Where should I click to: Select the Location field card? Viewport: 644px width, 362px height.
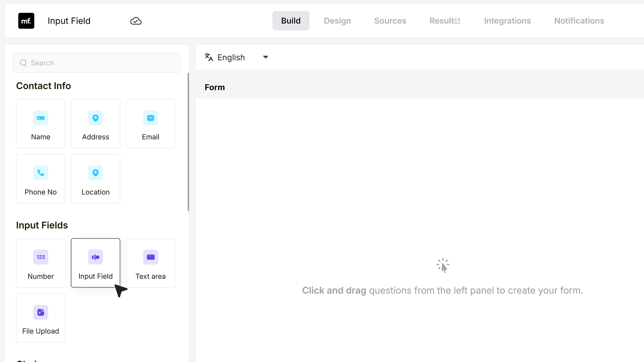coord(96,179)
